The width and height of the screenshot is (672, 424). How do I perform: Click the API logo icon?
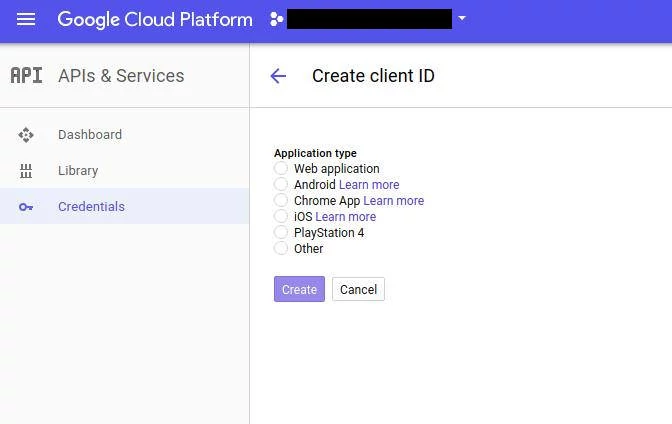pos(27,75)
